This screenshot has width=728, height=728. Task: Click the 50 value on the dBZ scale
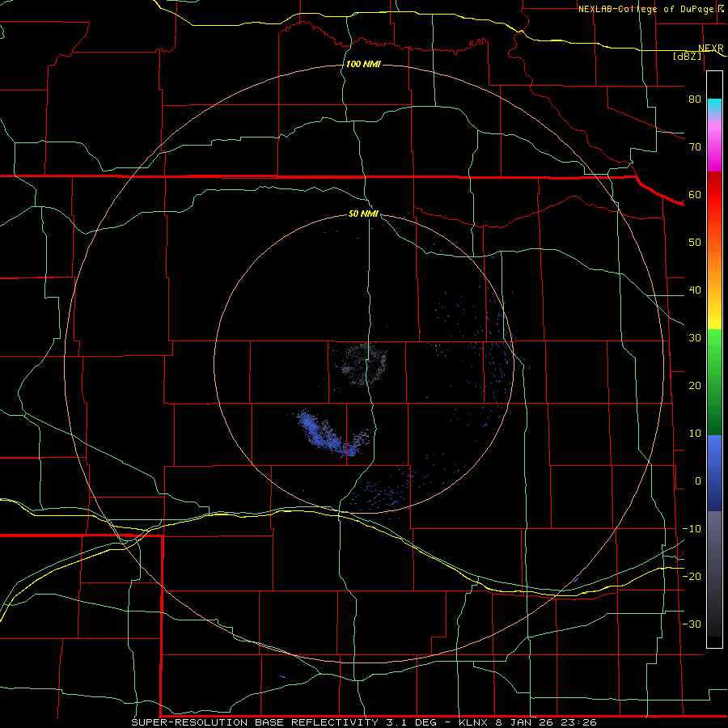[x=695, y=243]
